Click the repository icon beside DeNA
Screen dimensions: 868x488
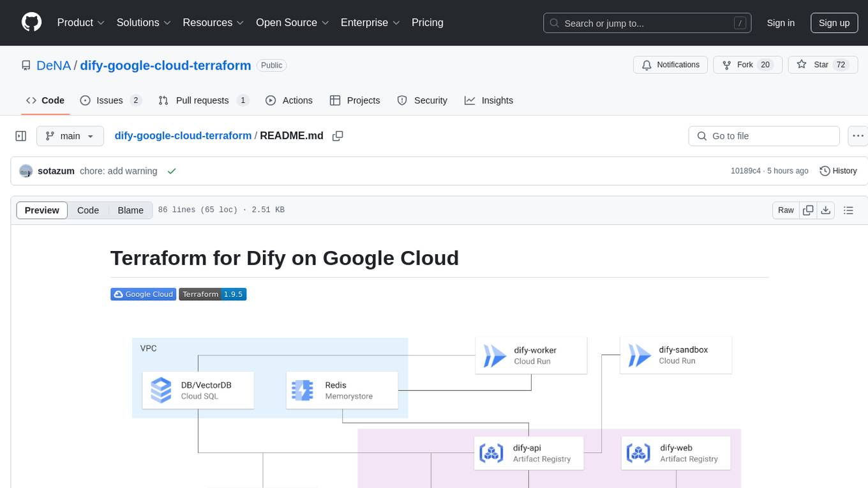tap(26, 65)
